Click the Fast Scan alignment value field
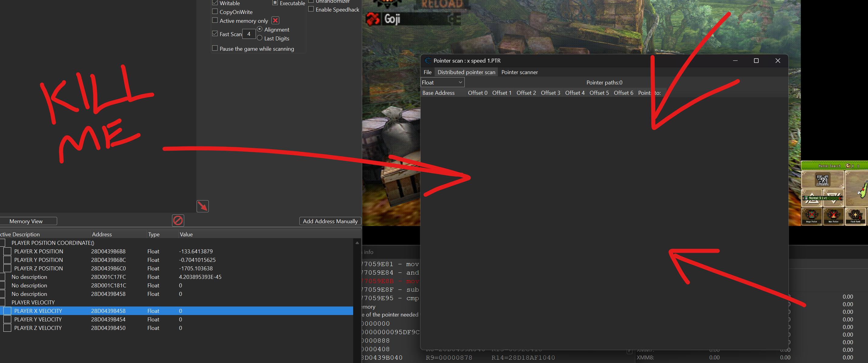The width and height of the screenshot is (868, 363). coord(249,34)
